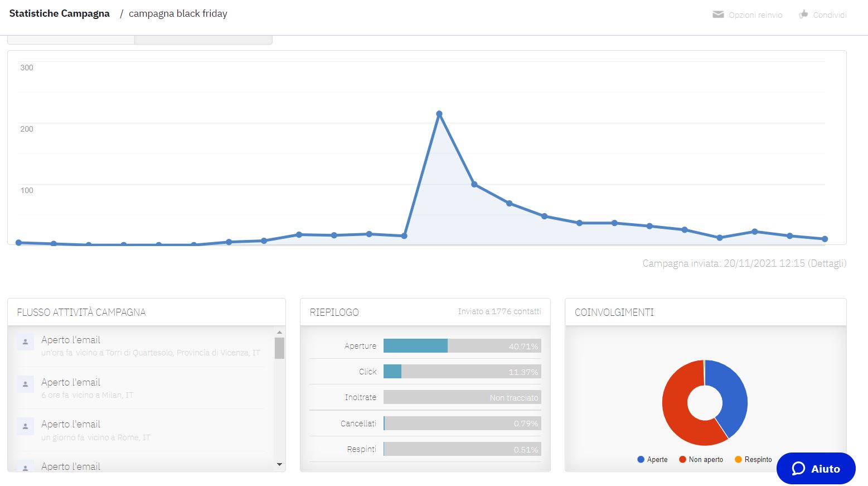Screen dimensions: 868x486
Task: Click the user avatar on Milan entry
Action: coord(26,384)
